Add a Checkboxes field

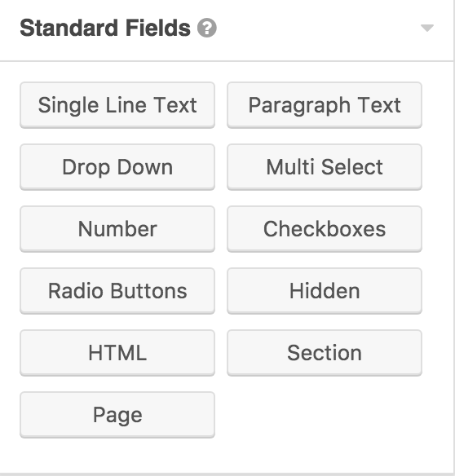325,229
